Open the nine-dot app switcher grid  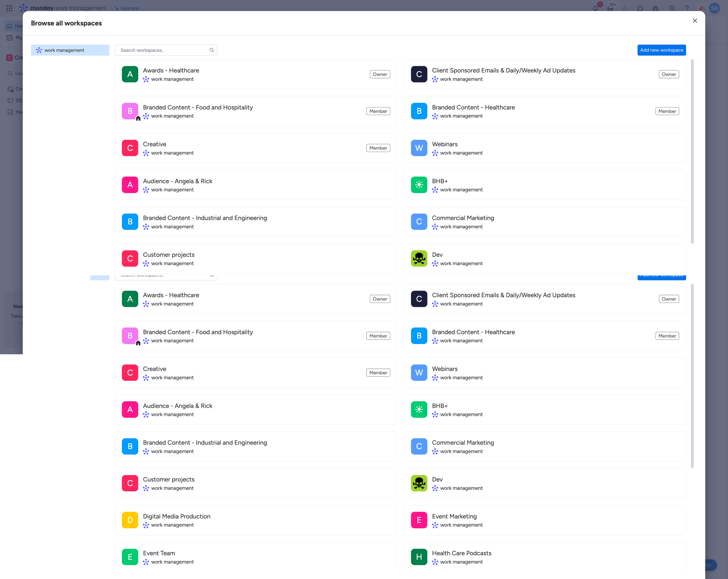click(x=9, y=8)
